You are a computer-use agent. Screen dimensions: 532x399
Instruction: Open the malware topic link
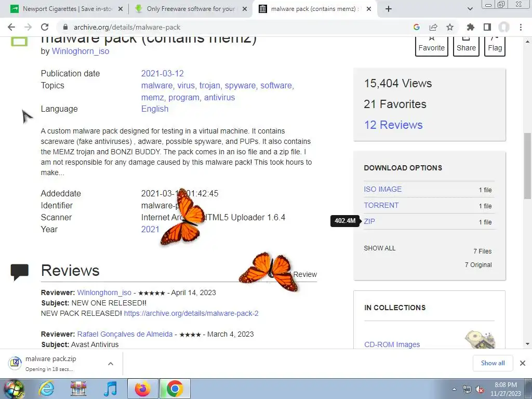coord(157,85)
